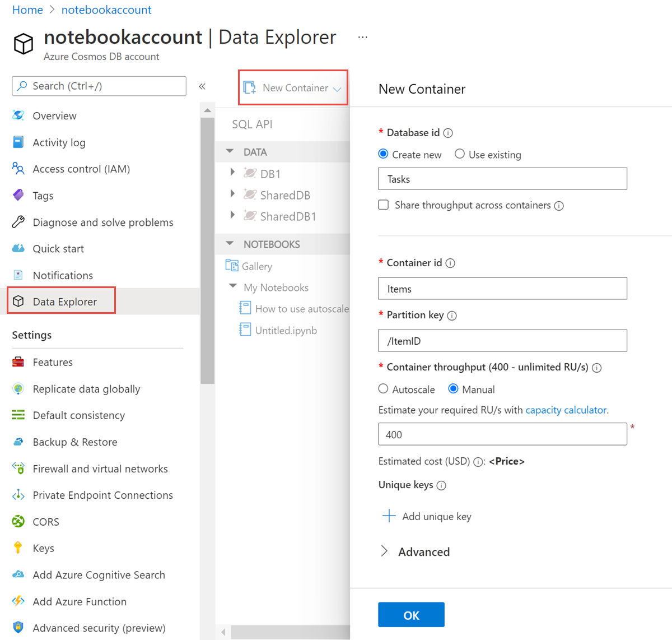672x640 pixels.
Task: Open Untitled.ipynb notebook icon
Action: (x=245, y=330)
